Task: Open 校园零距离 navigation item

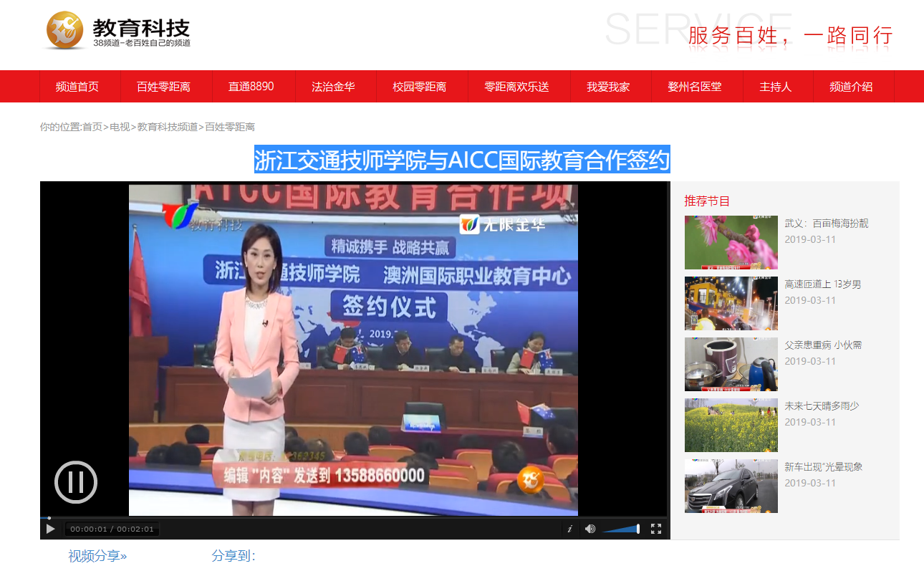Action: click(x=419, y=87)
